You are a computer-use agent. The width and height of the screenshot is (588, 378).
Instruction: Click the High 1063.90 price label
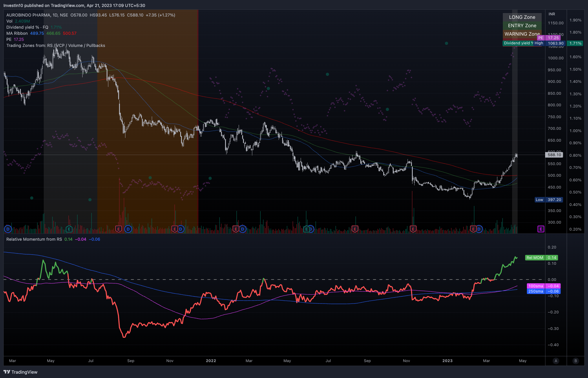click(x=549, y=43)
